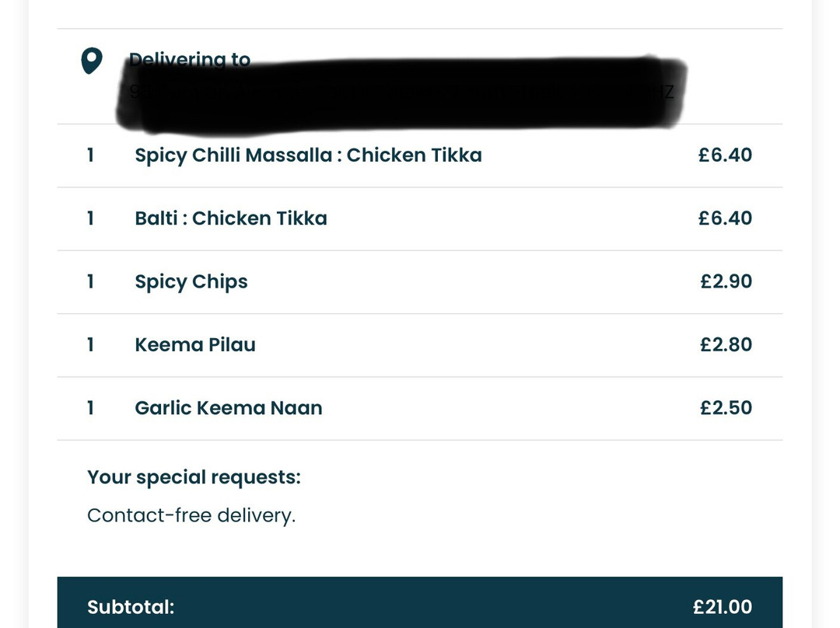Select the 'Delivering to' label
840x628 pixels.
(x=190, y=59)
